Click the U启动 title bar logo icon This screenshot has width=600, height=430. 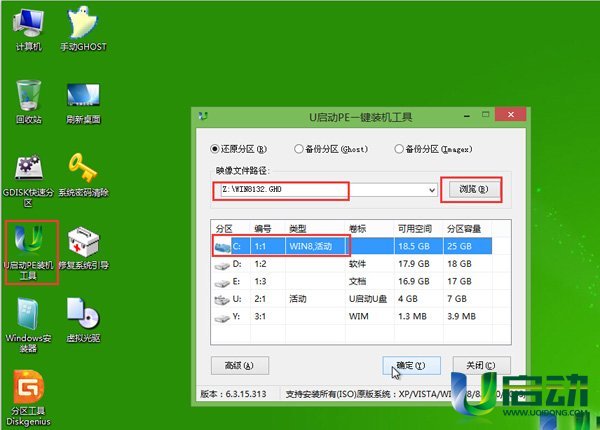tap(203, 116)
